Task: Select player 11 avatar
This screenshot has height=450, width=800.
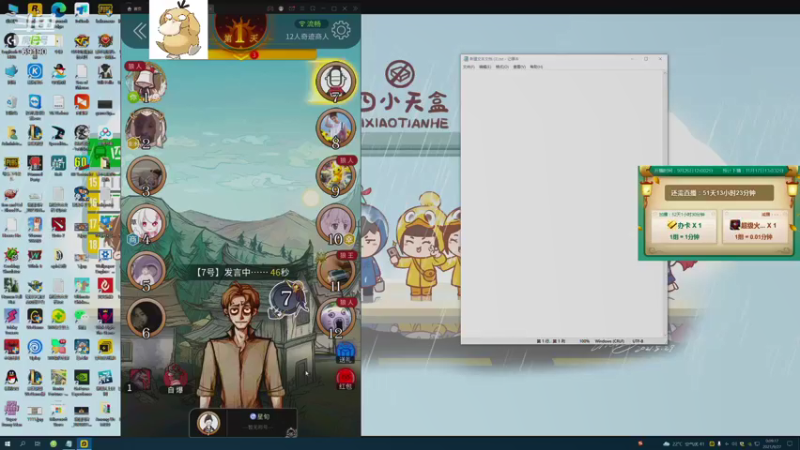Action: (x=335, y=271)
